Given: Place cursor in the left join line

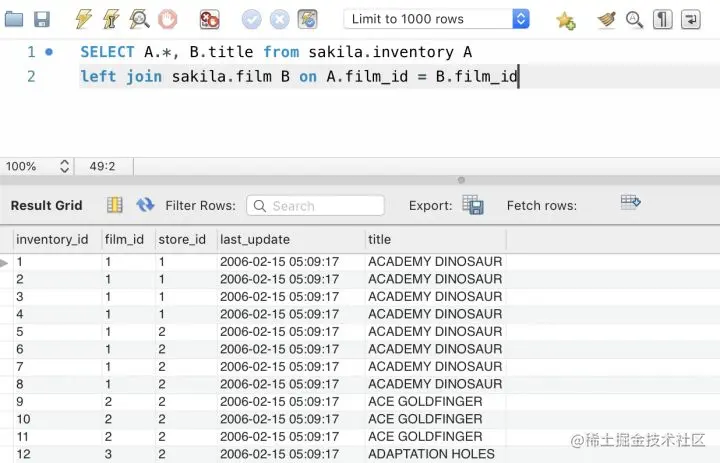Looking at the screenshot, I should click(x=299, y=76).
